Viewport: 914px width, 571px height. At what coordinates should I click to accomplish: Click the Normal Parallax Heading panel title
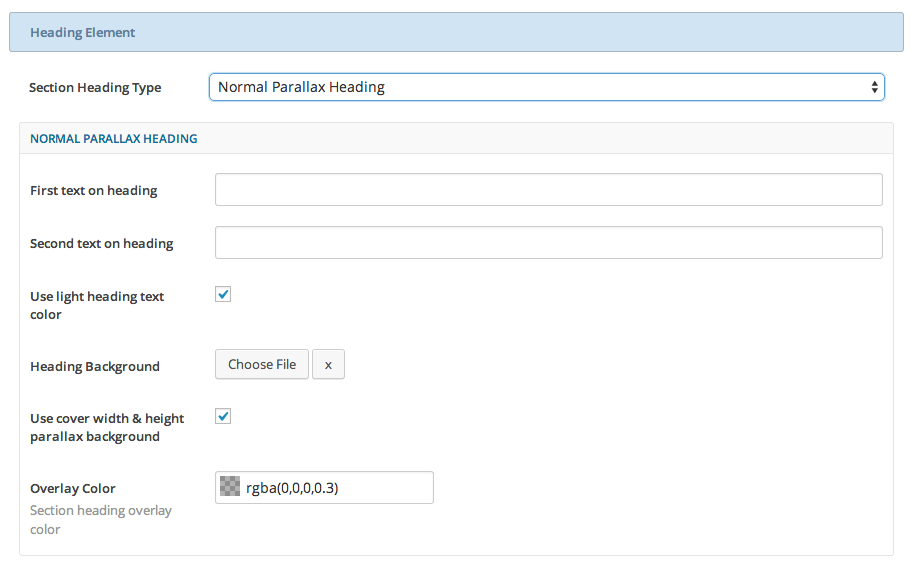pos(114,139)
